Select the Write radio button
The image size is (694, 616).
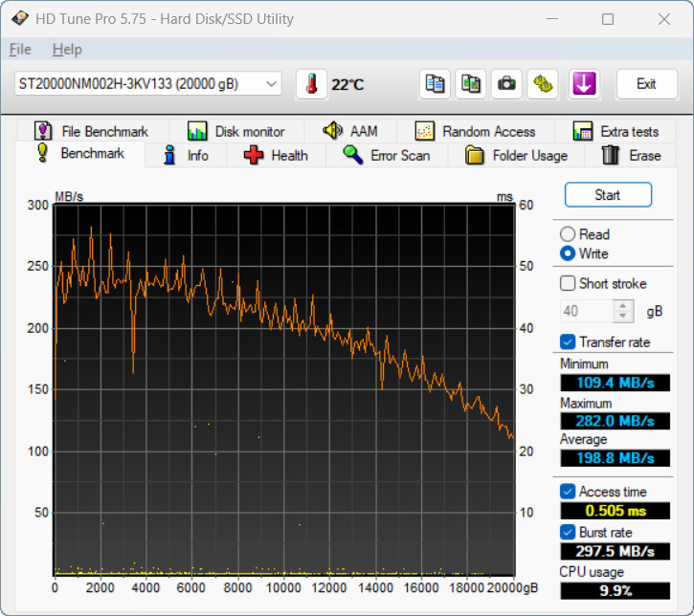[568, 253]
